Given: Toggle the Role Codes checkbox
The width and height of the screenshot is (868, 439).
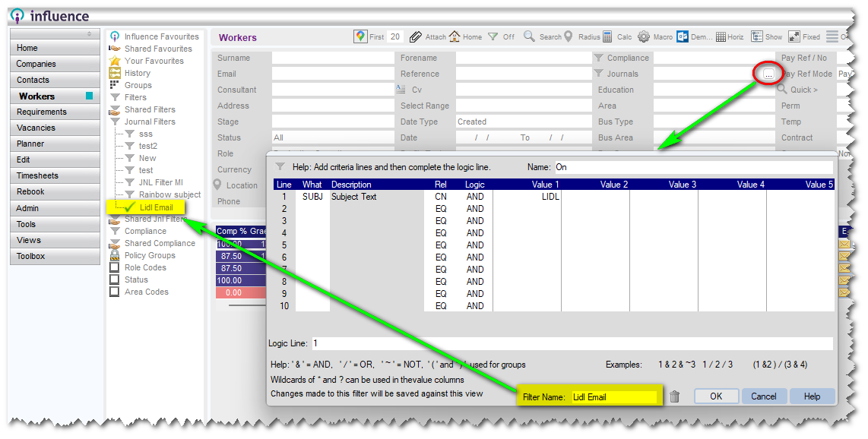Looking at the screenshot, I should [x=115, y=267].
